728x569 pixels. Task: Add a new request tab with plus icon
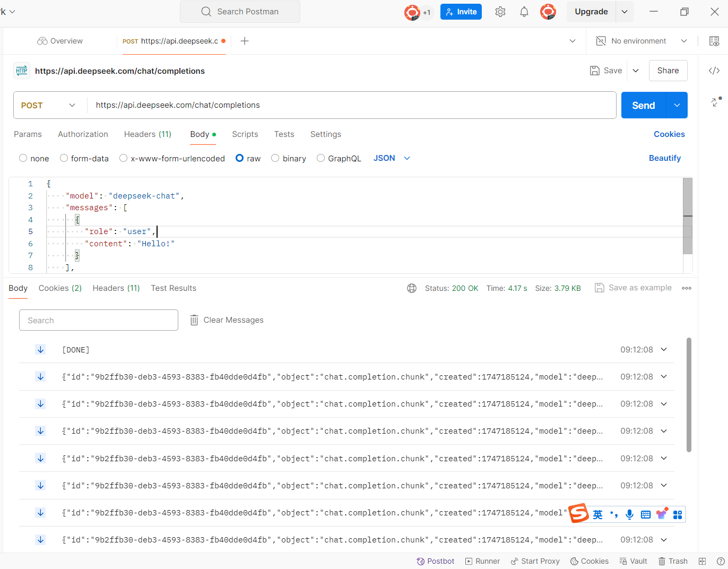click(x=245, y=41)
